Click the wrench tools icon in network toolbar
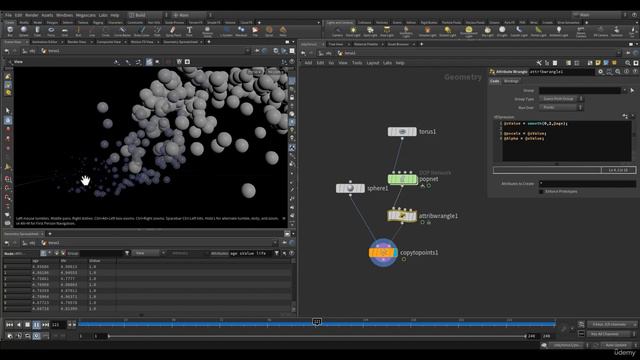Image resolution: width=640 pixels, height=360 pixels. pyautogui.click(x=539, y=63)
